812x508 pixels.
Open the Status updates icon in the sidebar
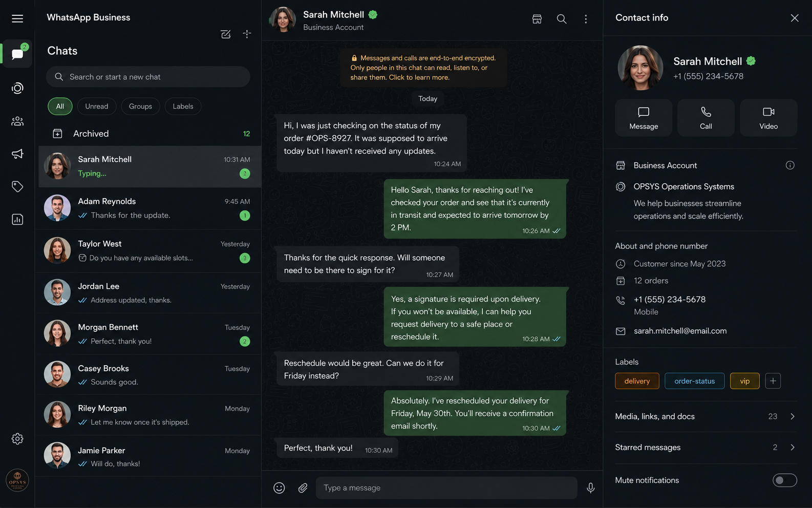pos(17,88)
